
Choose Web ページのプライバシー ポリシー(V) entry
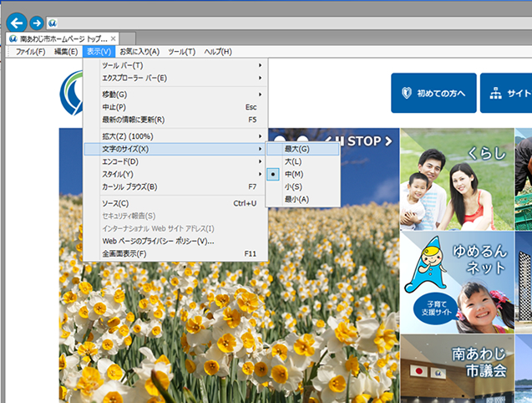tap(175, 241)
